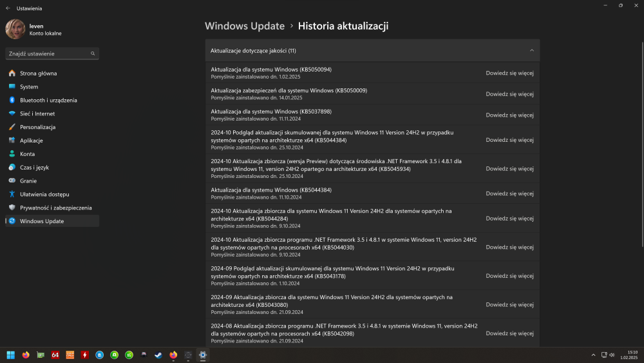This screenshot has width=644, height=363.
Task: Click the magnifier icon in the search box
Action: coord(93,54)
